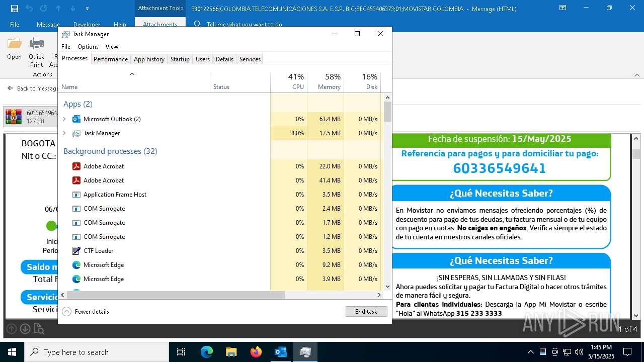
Task: Click the RAR attachment archive icon
Action: tap(14, 117)
